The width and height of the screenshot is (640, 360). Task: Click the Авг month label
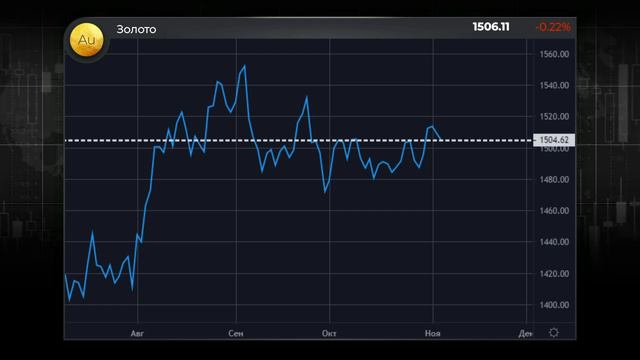tap(137, 333)
